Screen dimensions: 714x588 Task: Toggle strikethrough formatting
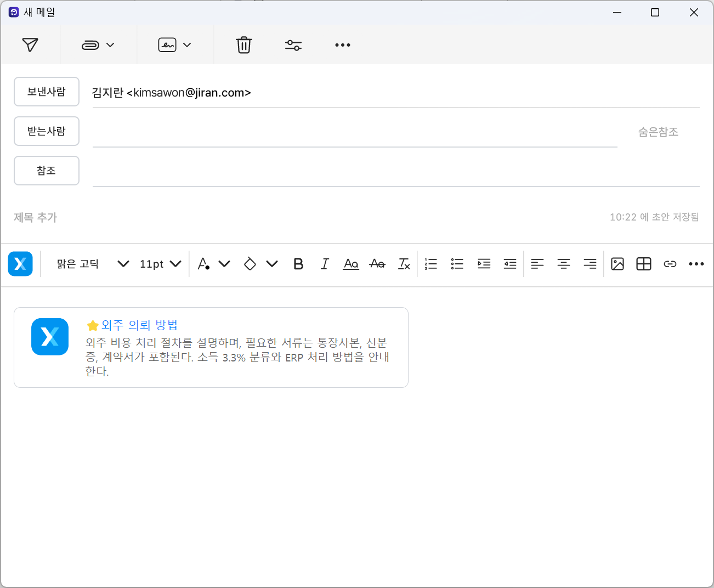point(377,264)
